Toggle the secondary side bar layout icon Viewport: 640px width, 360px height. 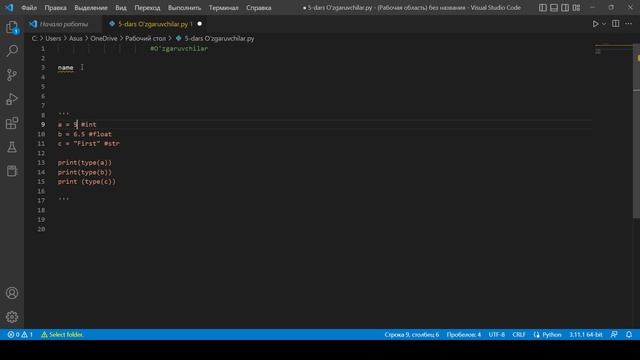565,8
